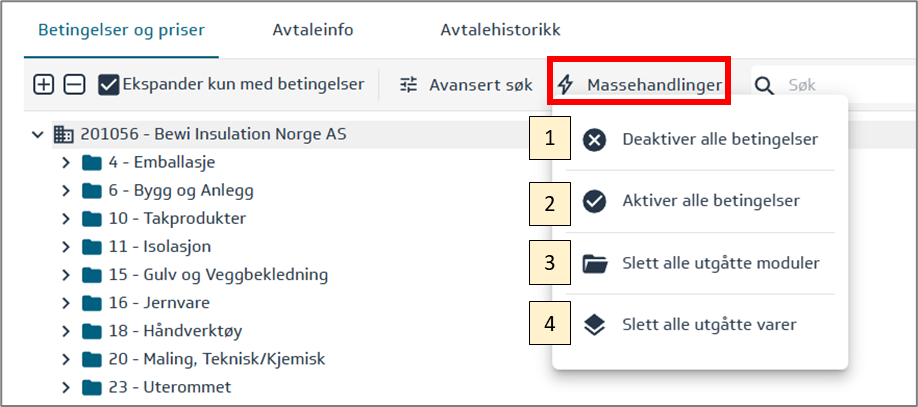Click in the Søk search field

click(840, 86)
